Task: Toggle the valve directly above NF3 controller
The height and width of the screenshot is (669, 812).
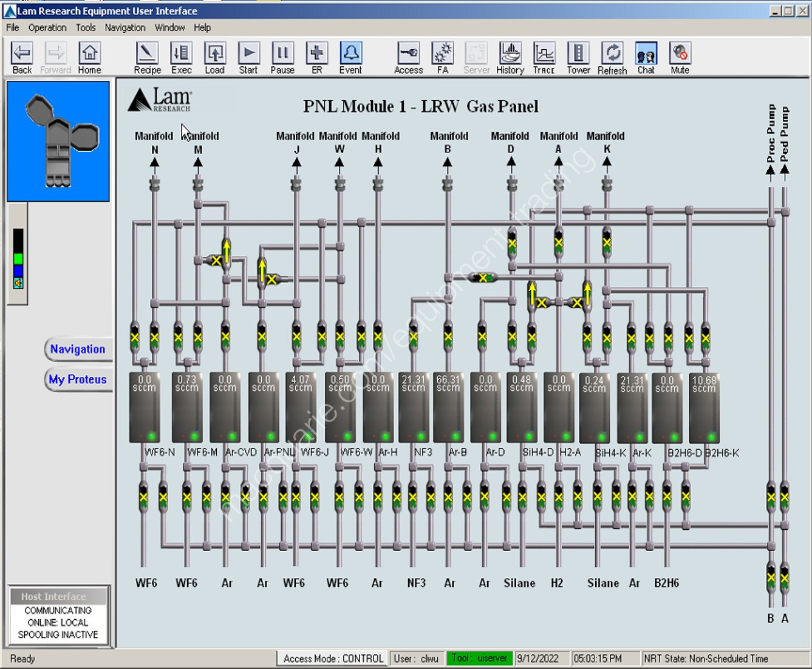Action: click(414, 336)
